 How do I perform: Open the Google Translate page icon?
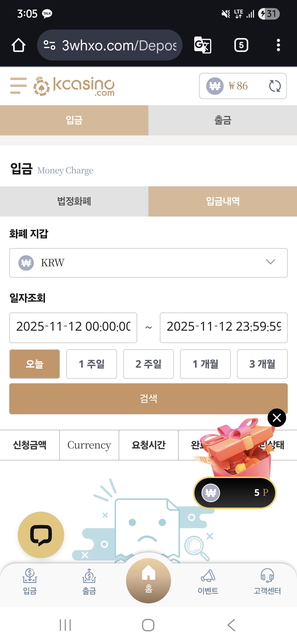coord(203,45)
